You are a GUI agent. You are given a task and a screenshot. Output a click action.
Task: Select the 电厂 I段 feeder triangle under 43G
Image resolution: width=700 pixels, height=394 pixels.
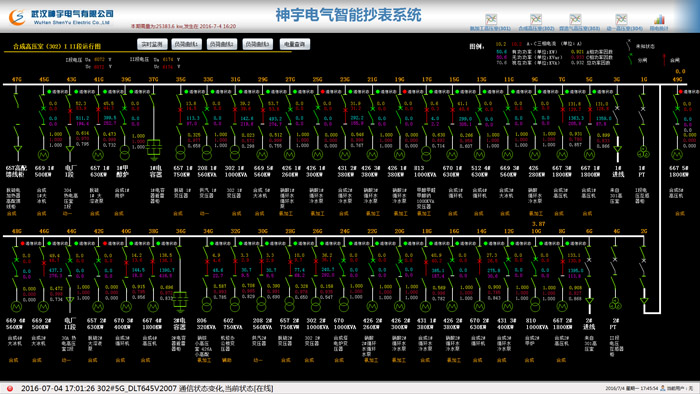click(x=70, y=149)
